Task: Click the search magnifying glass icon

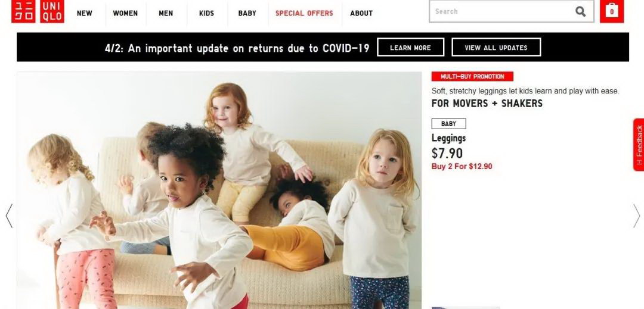Action: click(580, 11)
